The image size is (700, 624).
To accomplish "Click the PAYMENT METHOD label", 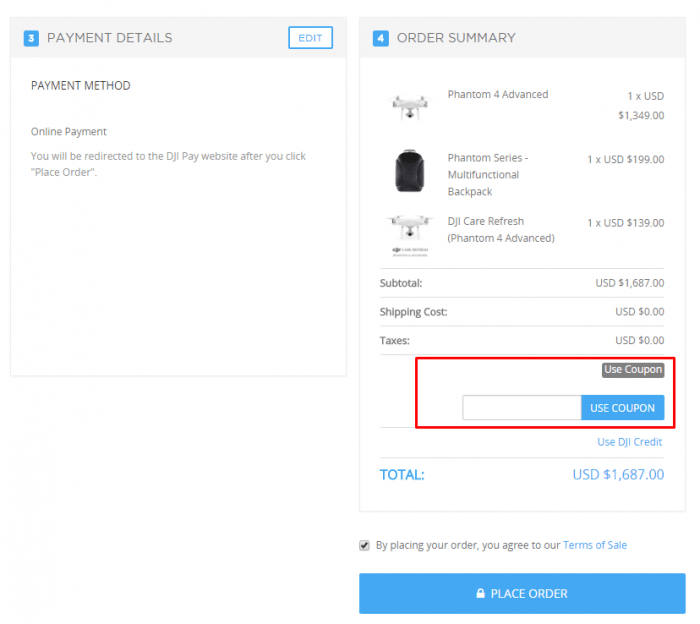I will point(80,86).
